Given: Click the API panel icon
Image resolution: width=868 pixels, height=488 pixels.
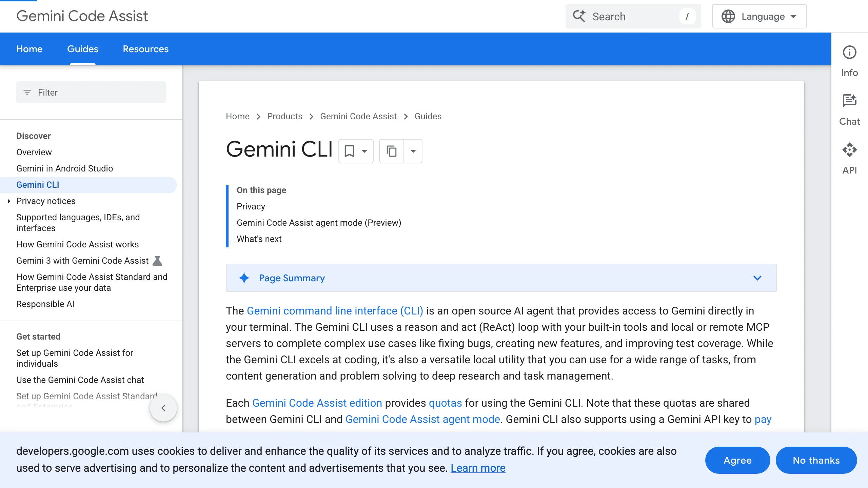Looking at the screenshot, I should pyautogui.click(x=849, y=149).
